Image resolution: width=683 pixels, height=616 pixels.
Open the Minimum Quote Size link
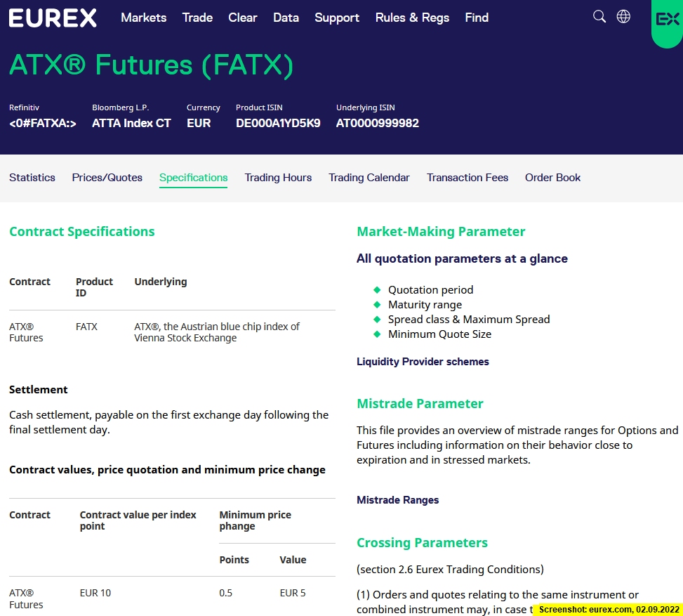439,334
